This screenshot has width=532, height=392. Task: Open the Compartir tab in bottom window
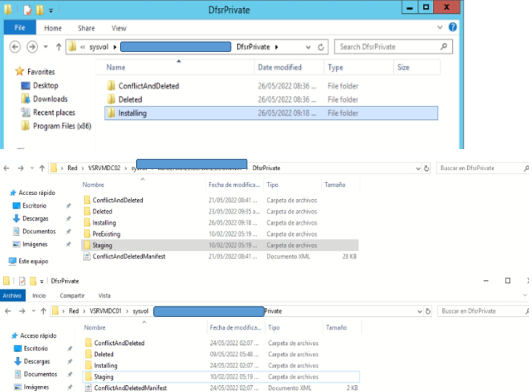[x=73, y=295]
